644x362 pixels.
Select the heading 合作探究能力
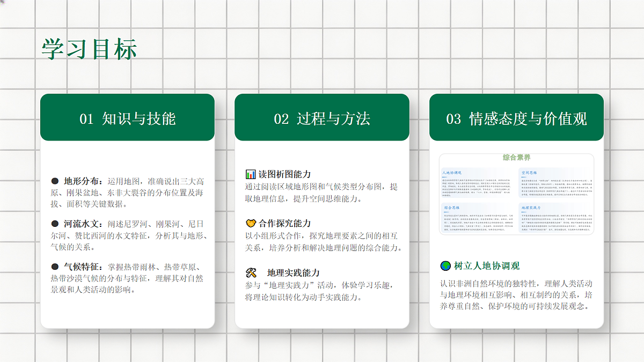click(284, 223)
